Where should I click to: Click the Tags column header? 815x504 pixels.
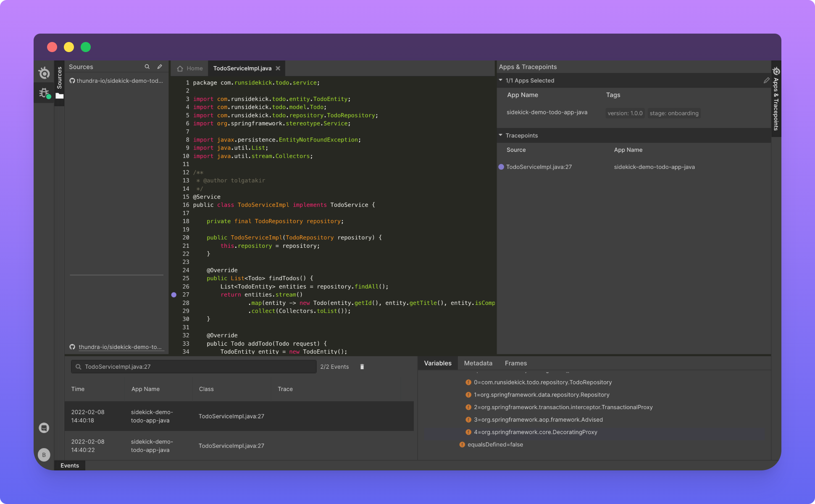point(613,95)
